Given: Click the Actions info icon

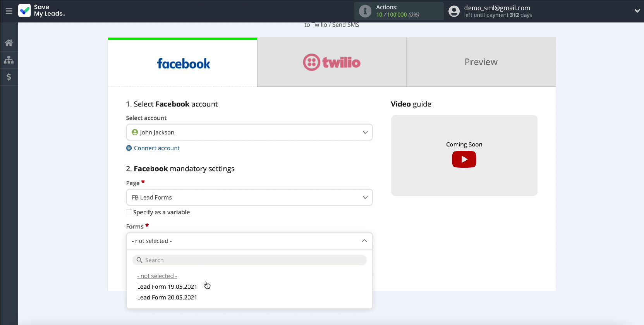Looking at the screenshot, I should tap(365, 11).
